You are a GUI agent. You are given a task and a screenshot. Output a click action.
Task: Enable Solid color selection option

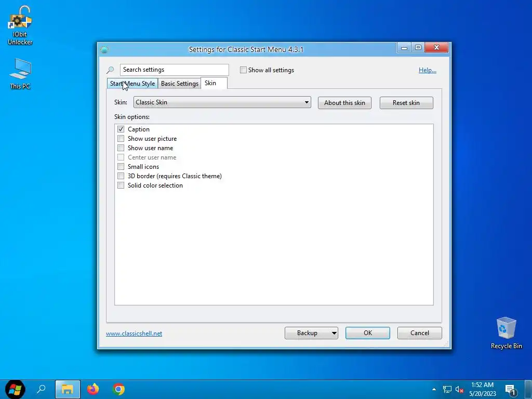pos(121,185)
